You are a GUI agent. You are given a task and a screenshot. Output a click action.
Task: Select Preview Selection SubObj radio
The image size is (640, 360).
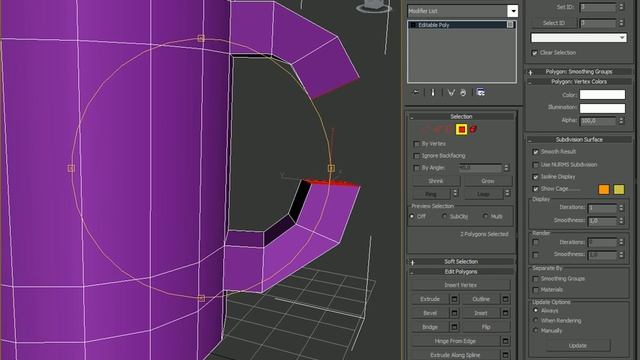[x=444, y=216]
